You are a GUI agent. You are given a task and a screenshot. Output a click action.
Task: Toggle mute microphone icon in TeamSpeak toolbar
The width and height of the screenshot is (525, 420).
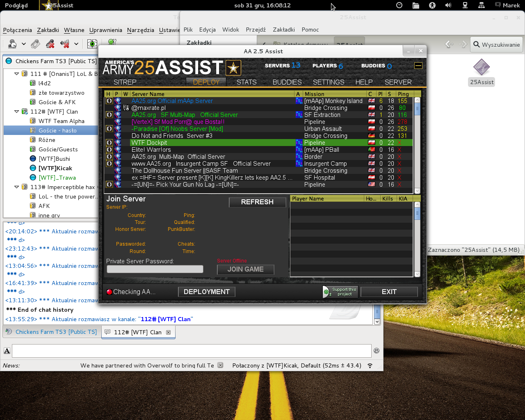(x=50, y=43)
